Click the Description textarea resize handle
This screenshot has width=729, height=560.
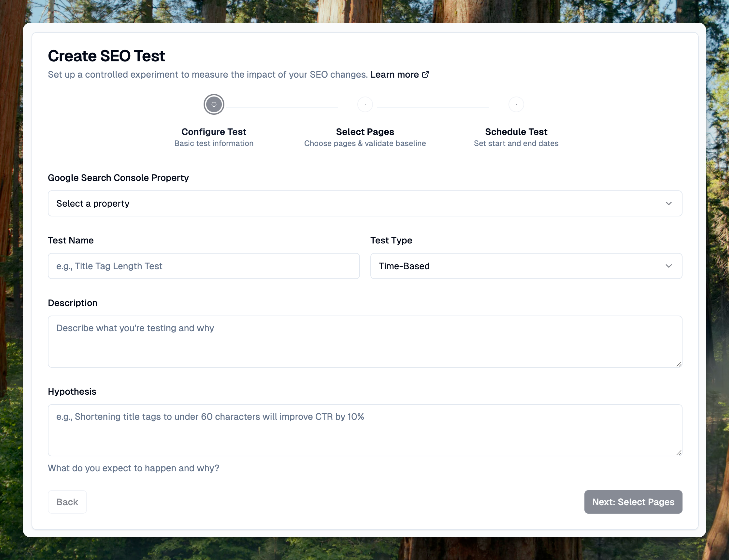679,364
